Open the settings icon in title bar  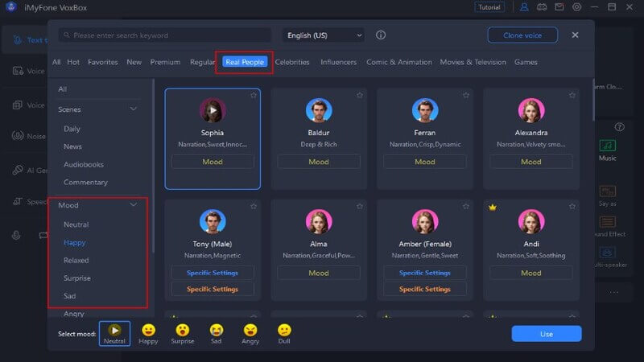click(576, 7)
